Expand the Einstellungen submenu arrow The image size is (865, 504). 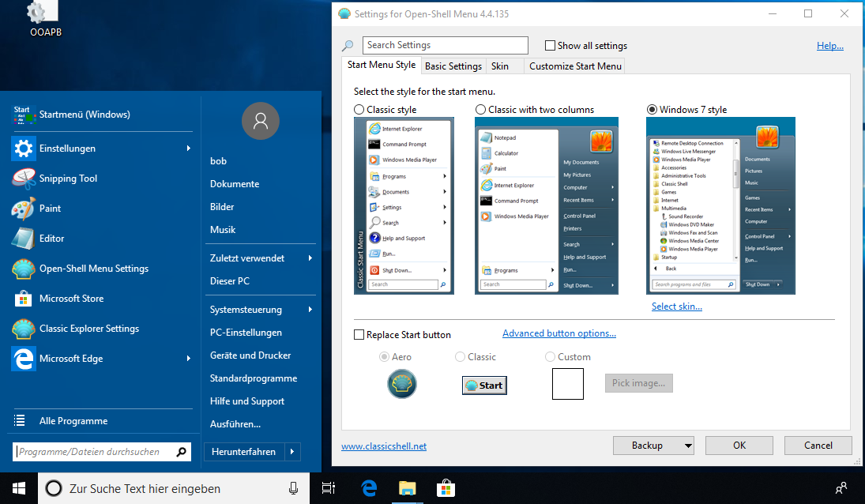point(188,149)
